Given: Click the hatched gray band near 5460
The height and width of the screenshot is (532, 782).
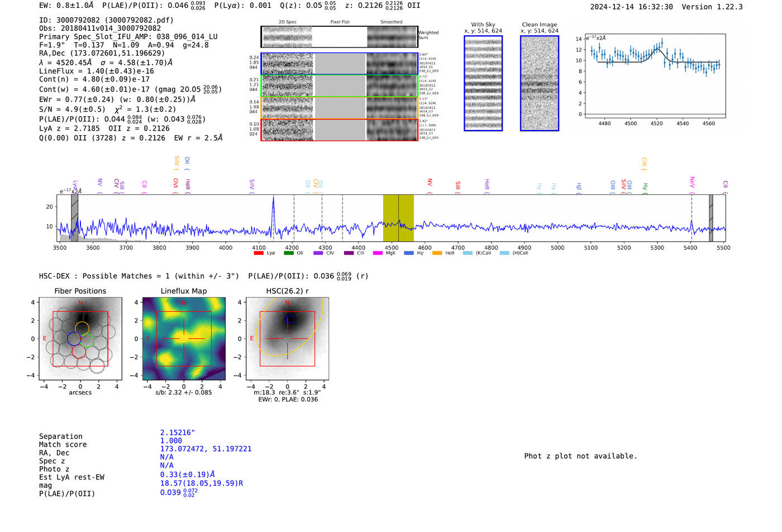Looking at the screenshot, I should [x=711, y=218].
